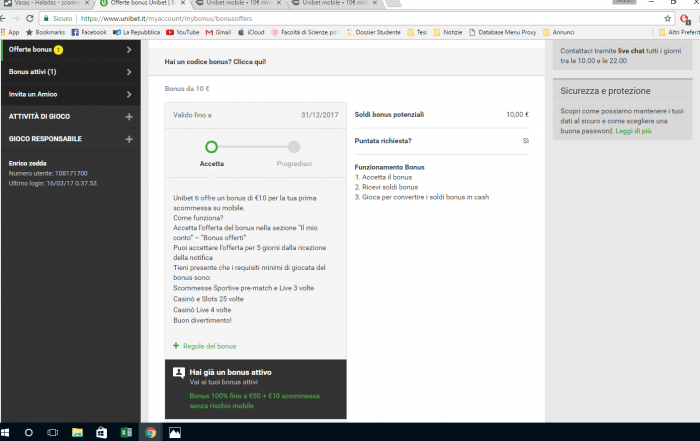Open the Opera extension icon in toolbar

(x=685, y=19)
